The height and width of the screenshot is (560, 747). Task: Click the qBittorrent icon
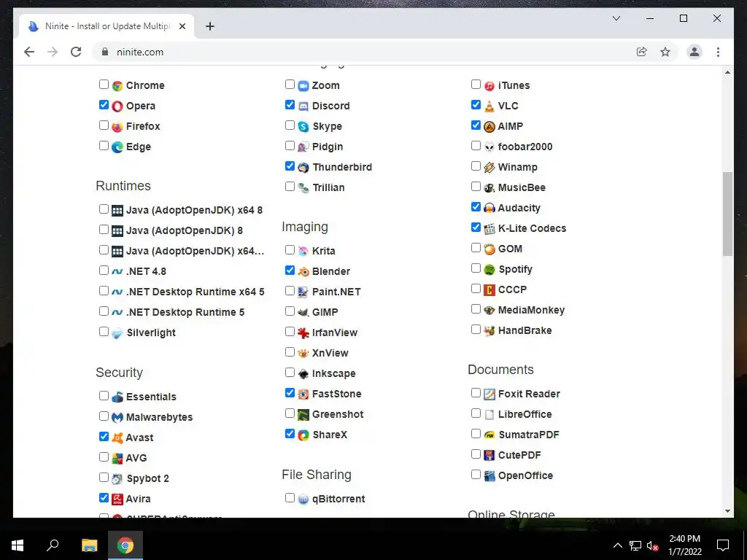click(x=303, y=499)
